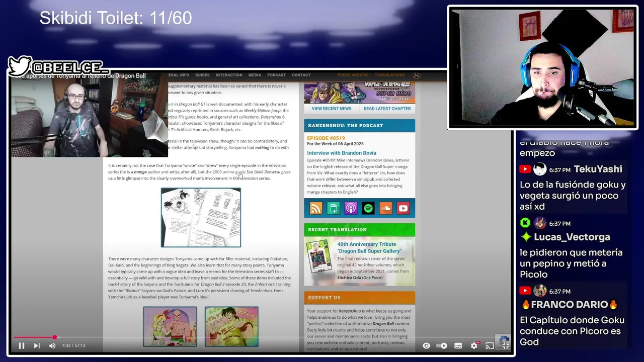The width and height of the screenshot is (644, 362).
Task: Pause the video with the pause button
Action: point(22,345)
